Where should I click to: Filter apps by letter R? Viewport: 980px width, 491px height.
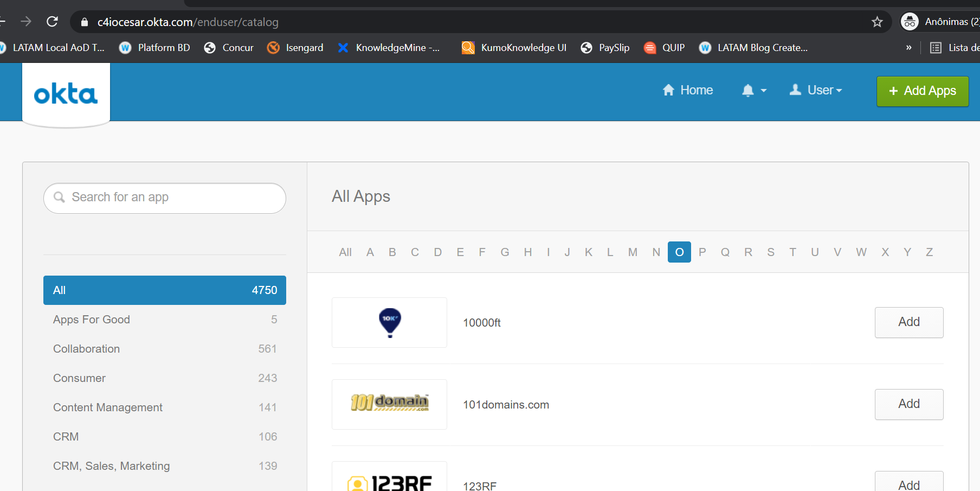[749, 252]
